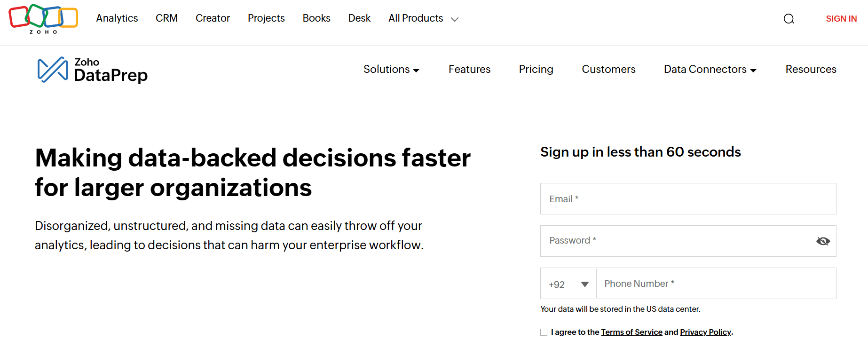The image size is (868, 340).
Task: Open the Solutions dropdown menu
Action: click(x=391, y=70)
